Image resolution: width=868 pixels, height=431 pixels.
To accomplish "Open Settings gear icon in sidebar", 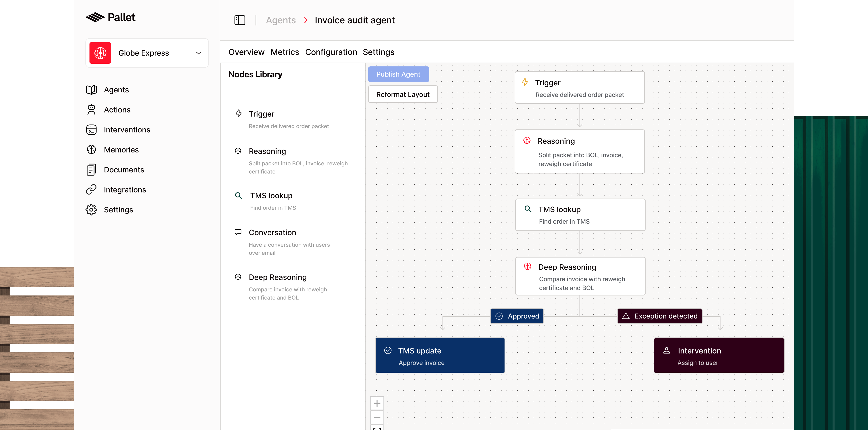I will click(91, 210).
